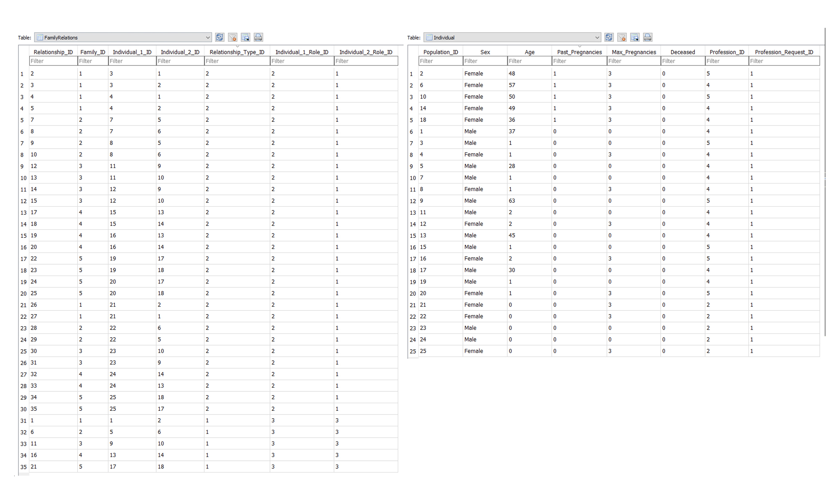Focus the Individual_2_Role_ID filter field
The width and height of the screenshot is (840, 504).
point(366,61)
